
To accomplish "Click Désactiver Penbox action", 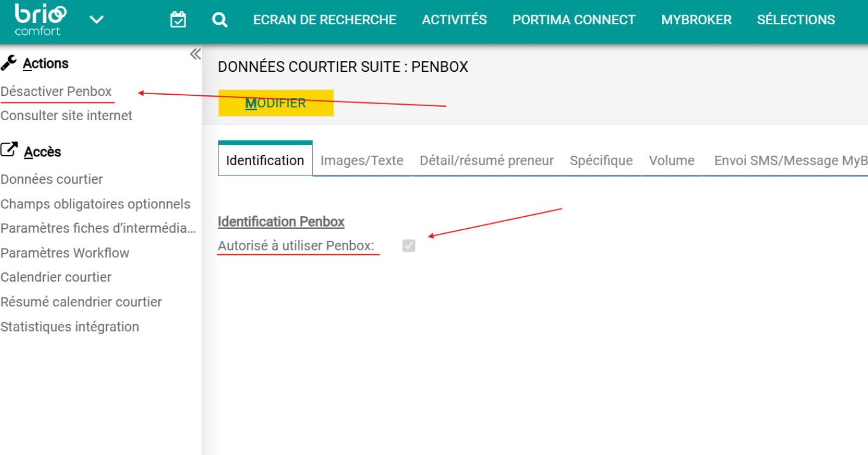I will coord(56,92).
